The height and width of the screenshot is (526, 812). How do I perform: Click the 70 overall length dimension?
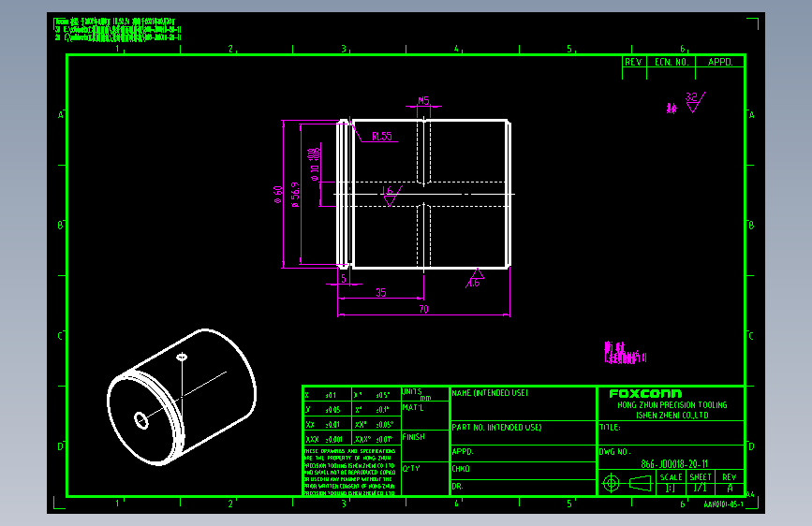tap(423, 309)
